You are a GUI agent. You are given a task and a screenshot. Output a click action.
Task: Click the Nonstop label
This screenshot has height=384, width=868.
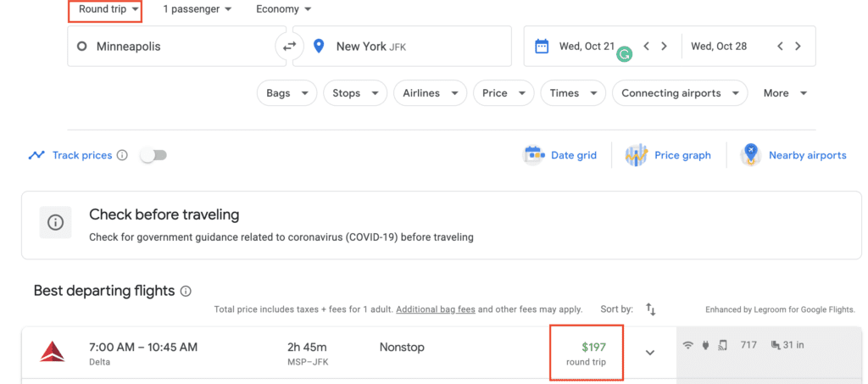coord(402,348)
